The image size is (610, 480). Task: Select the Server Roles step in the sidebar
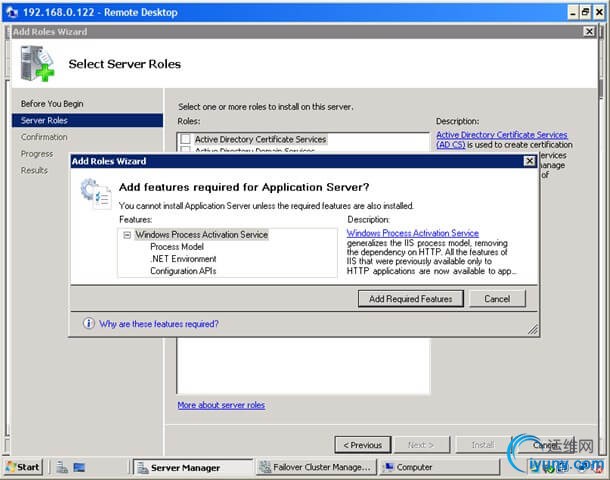87,120
